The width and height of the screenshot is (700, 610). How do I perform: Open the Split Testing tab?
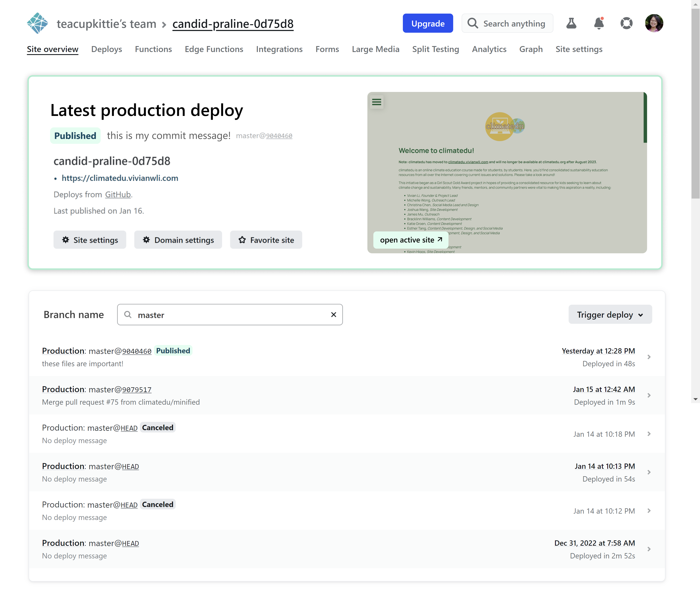tap(435, 49)
